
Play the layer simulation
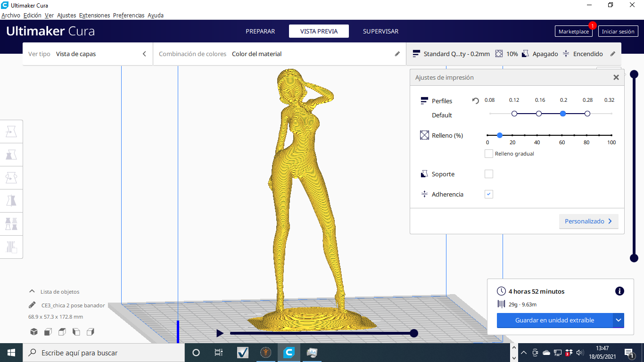(220, 333)
